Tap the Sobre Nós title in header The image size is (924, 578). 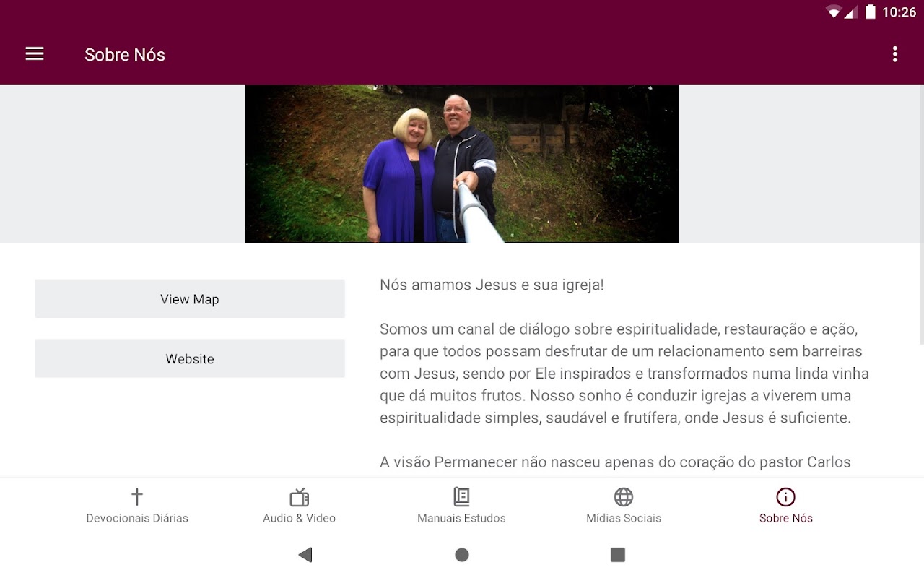[x=125, y=55]
